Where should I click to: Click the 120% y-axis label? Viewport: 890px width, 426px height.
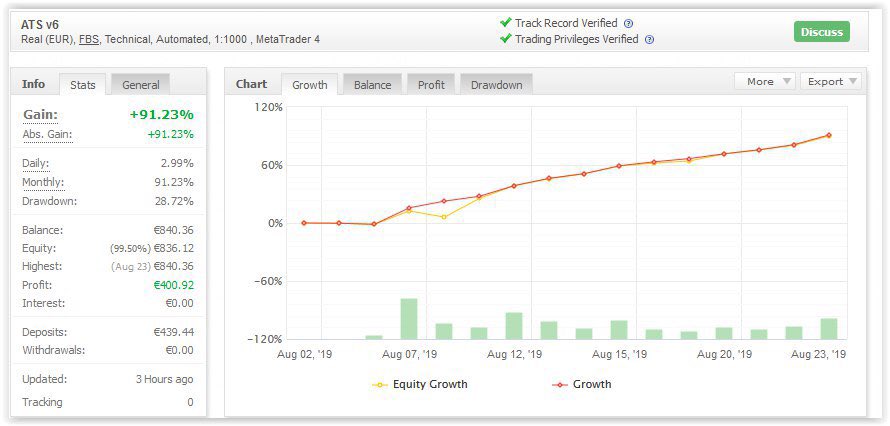coord(270,107)
